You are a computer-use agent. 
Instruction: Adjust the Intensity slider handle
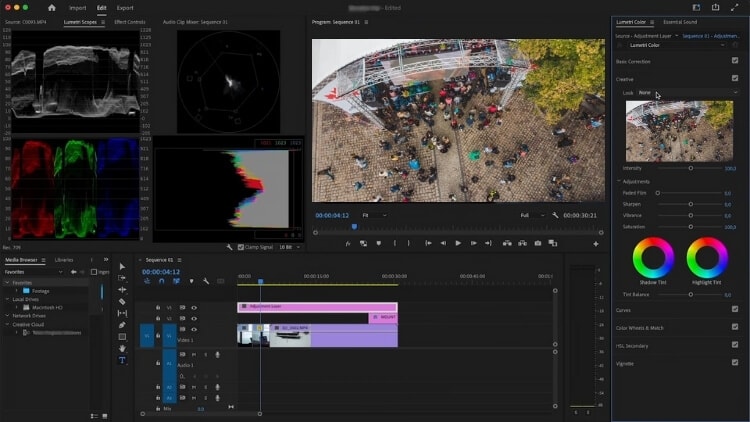pos(691,168)
